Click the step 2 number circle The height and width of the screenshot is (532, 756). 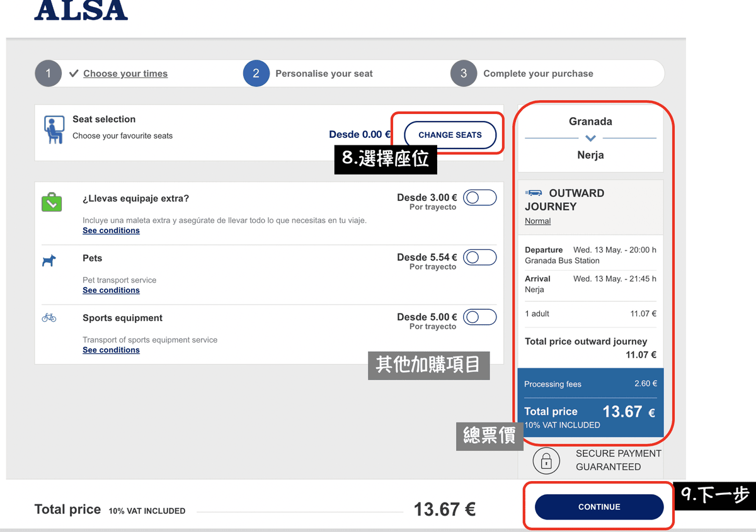coord(256,74)
